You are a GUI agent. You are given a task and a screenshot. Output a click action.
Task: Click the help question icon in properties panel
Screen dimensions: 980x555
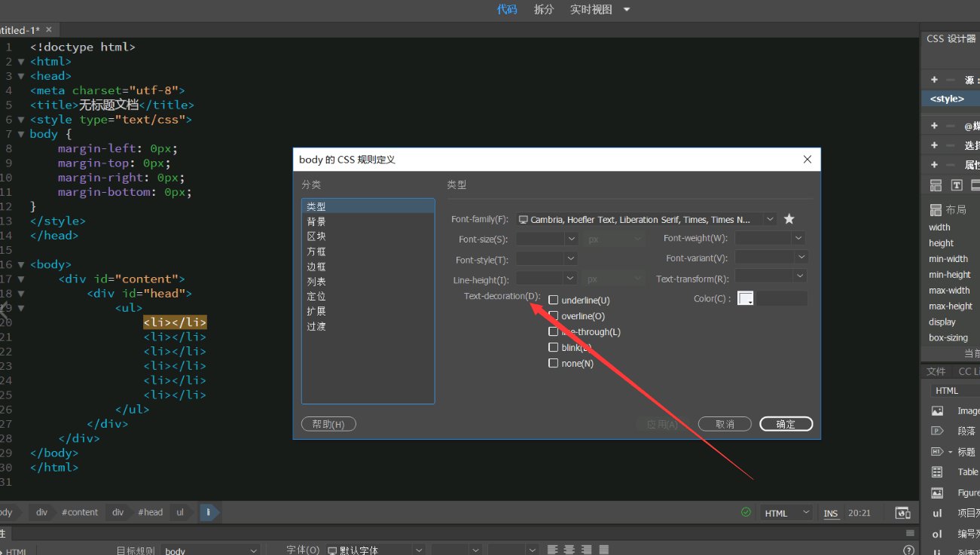click(908, 550)
